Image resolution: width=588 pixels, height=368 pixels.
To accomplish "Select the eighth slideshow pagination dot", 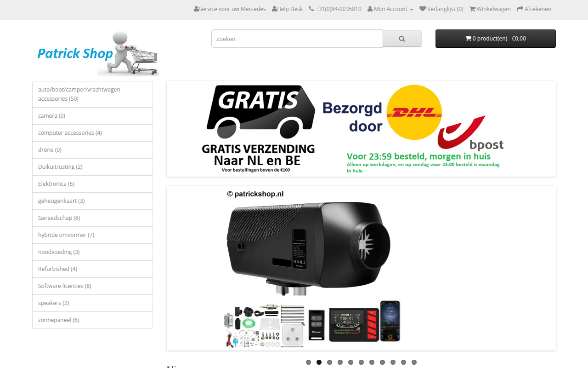I will [382, 362].
